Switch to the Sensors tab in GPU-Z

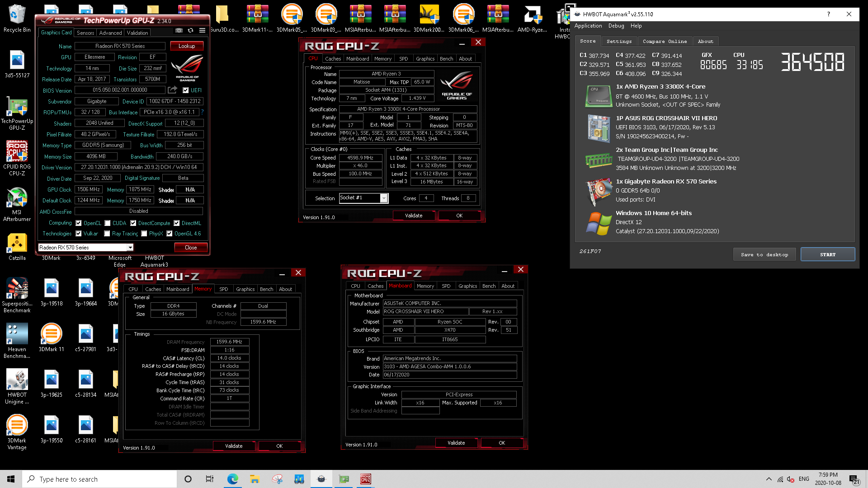click(85, 33)
